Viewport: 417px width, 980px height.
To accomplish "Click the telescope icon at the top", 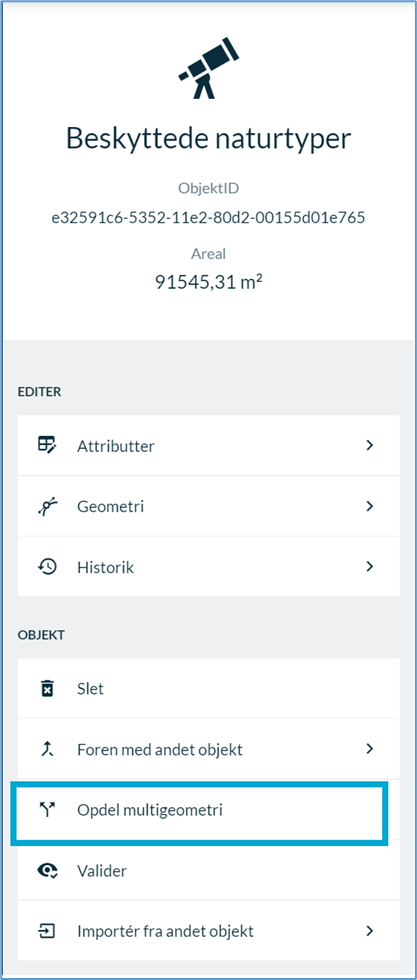I will pyautogui.click(x=207, y=70).
